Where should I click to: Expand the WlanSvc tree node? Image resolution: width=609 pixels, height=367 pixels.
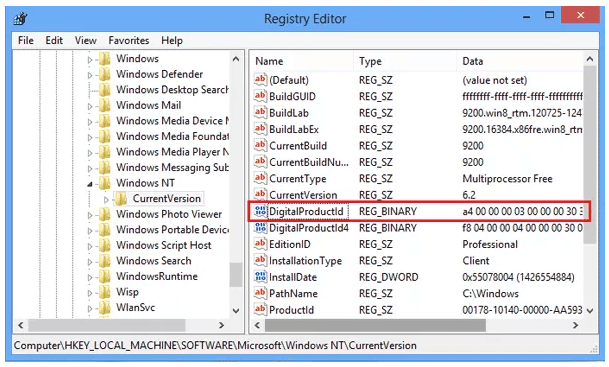point(90,309)
